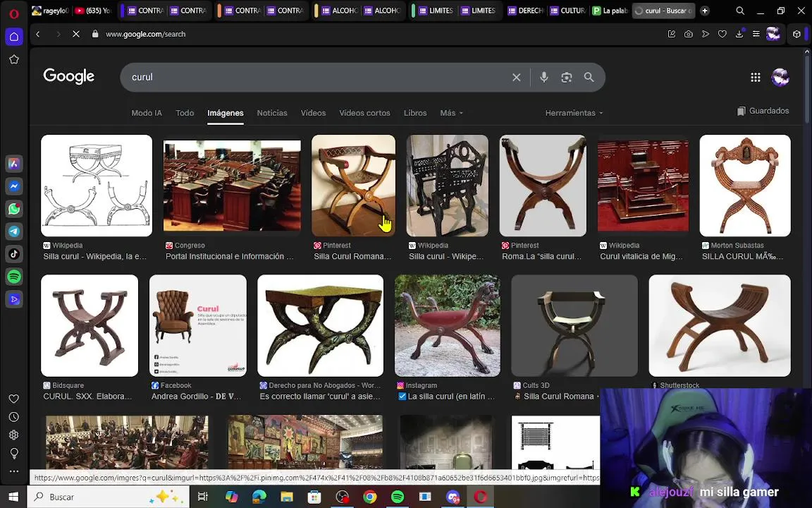Viewport: 812px width, 508px height.
Task: Open Windows Start button
Action: 13,497
